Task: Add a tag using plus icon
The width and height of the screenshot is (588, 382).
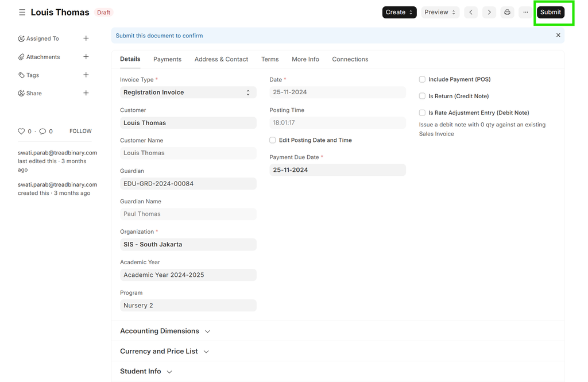Action: click(x=86, y=75)
